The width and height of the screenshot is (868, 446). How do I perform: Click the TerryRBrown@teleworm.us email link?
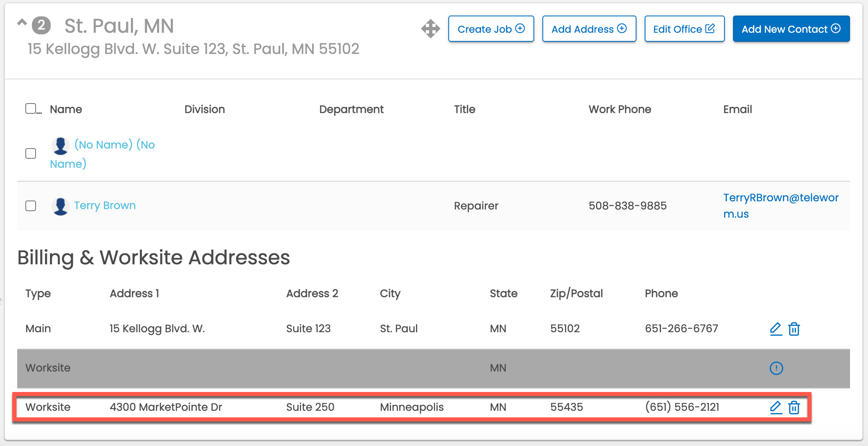[x=780, y=205]
